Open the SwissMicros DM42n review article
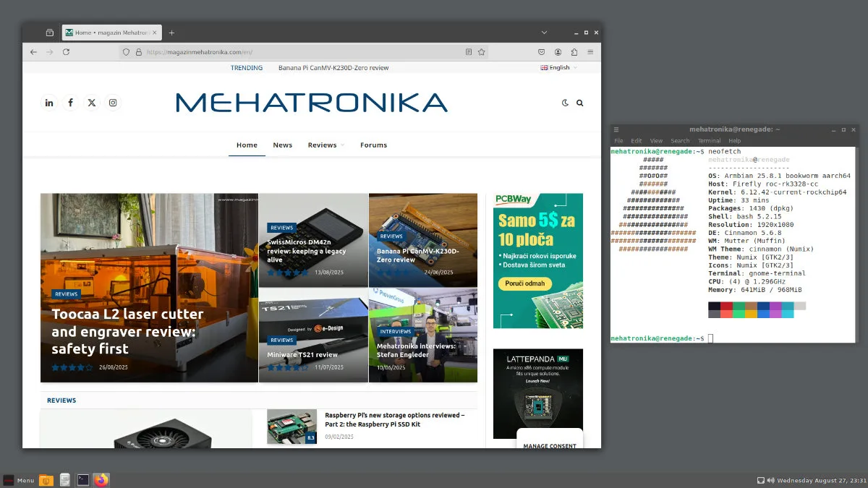The image size is (868, 488). pos(307,252)
